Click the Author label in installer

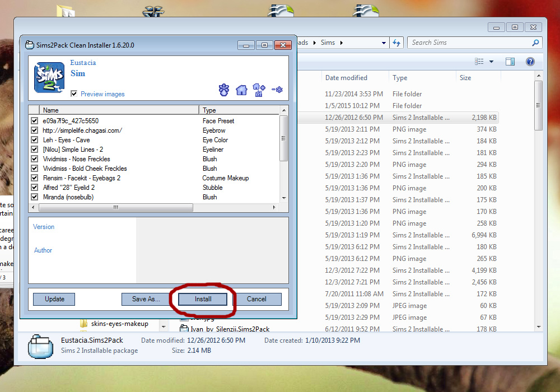(x=43, y=250)
